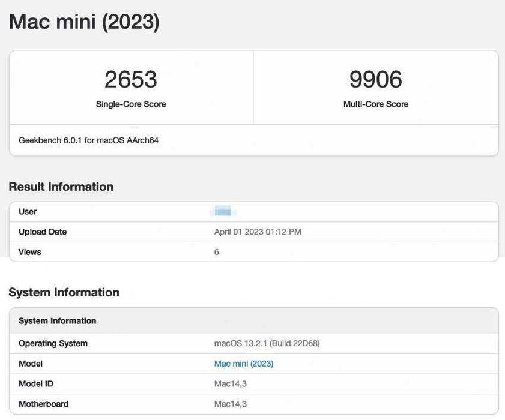Select the single-core score value 2653
Viewport: 505px width, 420px height.
[131, 79]
